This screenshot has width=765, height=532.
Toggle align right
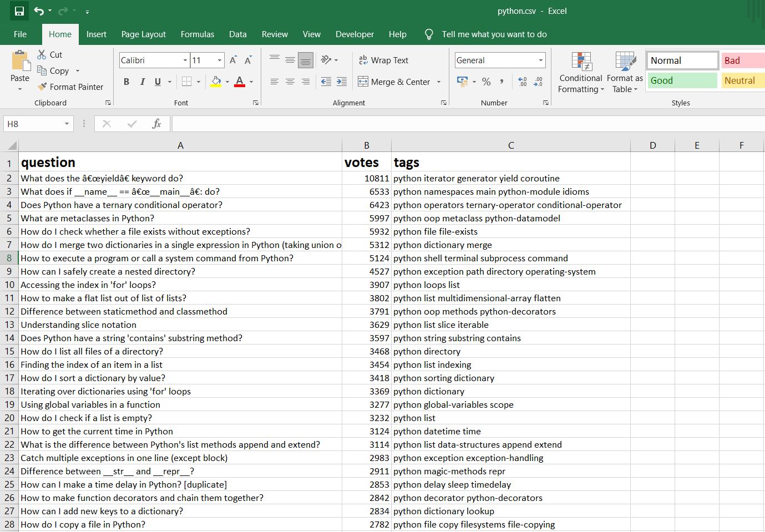[305, 82]
